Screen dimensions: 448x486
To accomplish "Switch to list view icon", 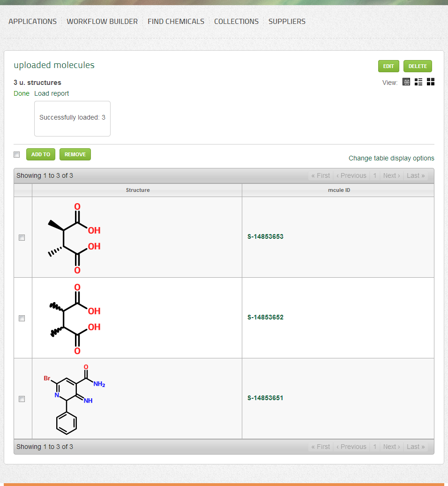I will pyautogui.click(x=418, y=82).
